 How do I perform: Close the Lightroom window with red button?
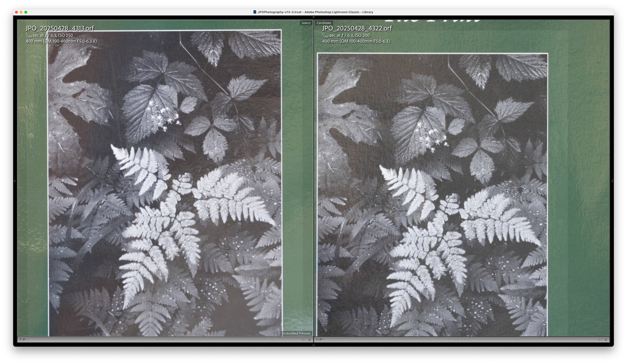pos(16,12)
